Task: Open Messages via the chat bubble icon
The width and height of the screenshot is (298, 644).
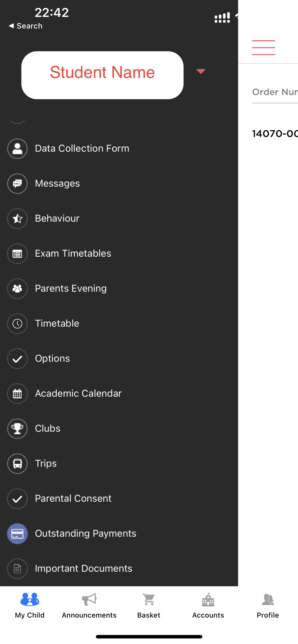Action: click(17, 184)
